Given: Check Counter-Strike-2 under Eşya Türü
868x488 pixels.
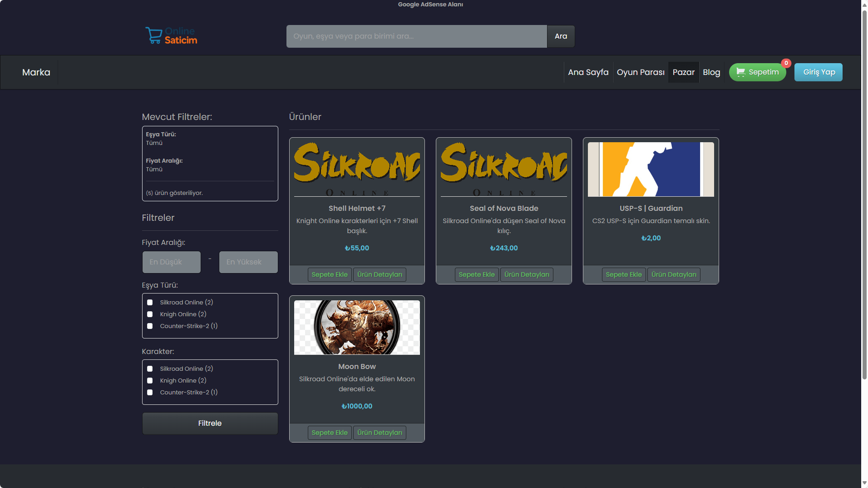Looking at the screenshot, I should click(x=150, y=326).
